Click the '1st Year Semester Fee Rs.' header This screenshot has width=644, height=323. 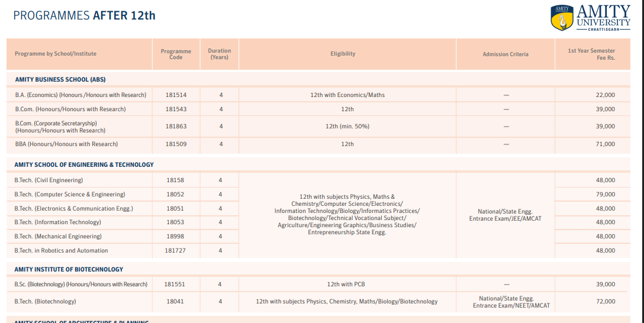[591, 54]
